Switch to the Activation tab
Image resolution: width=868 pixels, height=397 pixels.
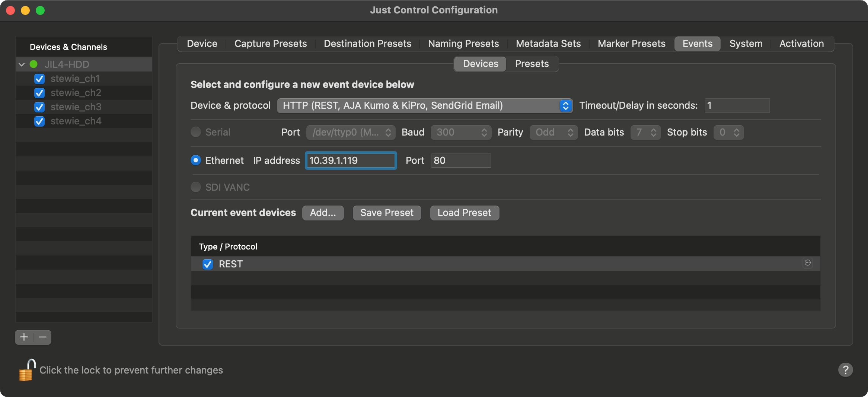click(x=802, y=44)
